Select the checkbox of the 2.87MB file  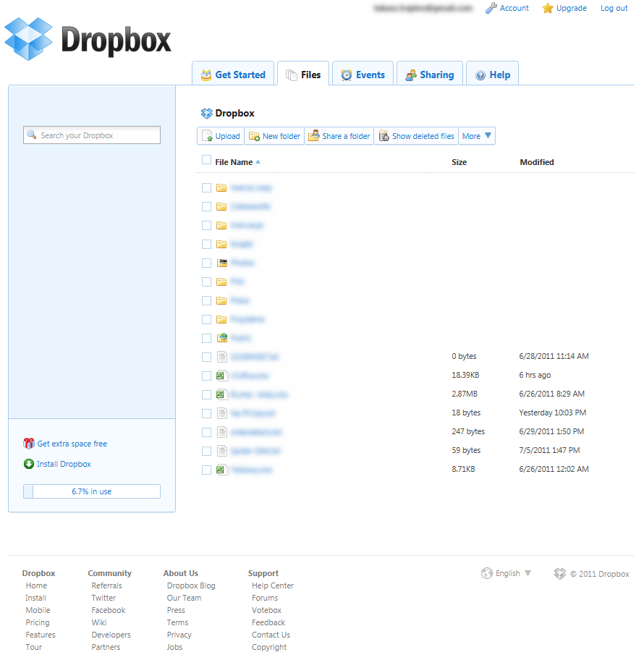click(x=206, y=394)
